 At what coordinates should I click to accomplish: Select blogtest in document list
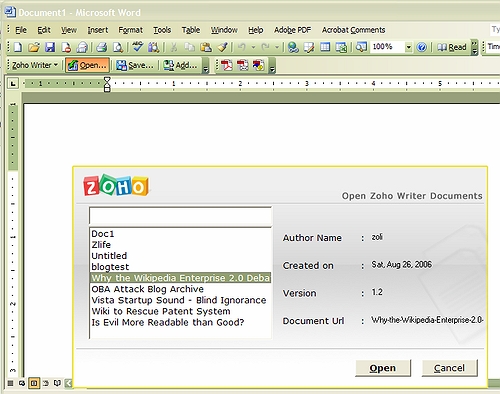click(x=180, y=267)
